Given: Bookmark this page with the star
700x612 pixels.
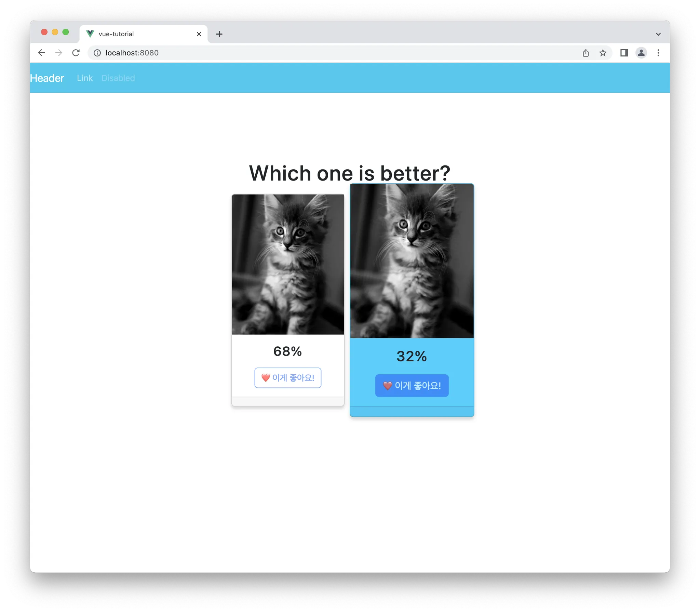Looking at the screenshot, I should tap(603, 53).
